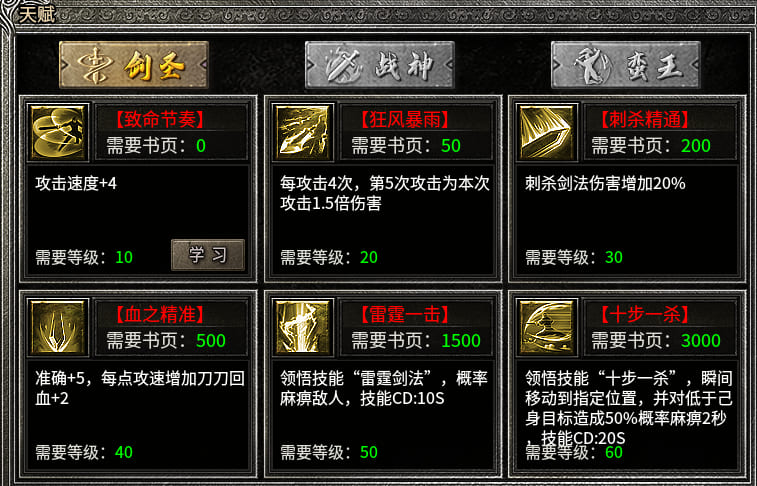757x486 pixels.
Task: Click the 【致命节奏】 skill title
Action: [x=159, y=120]
